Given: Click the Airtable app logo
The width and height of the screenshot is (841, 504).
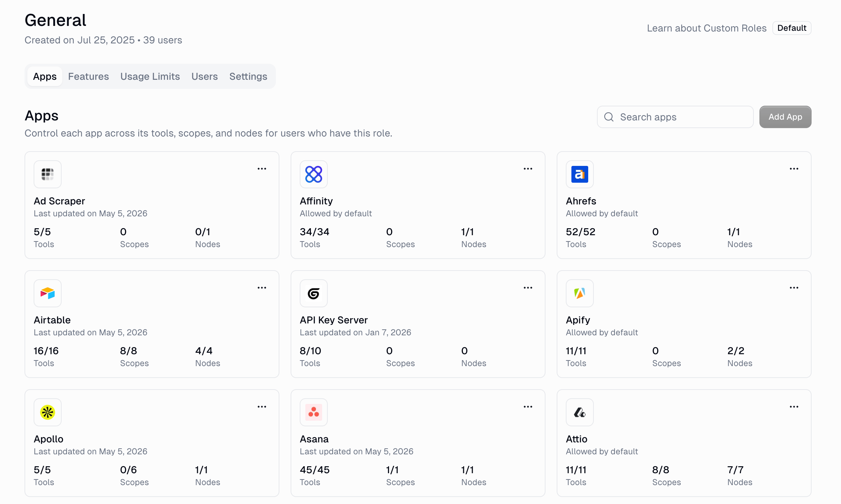Looking at the screenshot, I should [48, 293].
